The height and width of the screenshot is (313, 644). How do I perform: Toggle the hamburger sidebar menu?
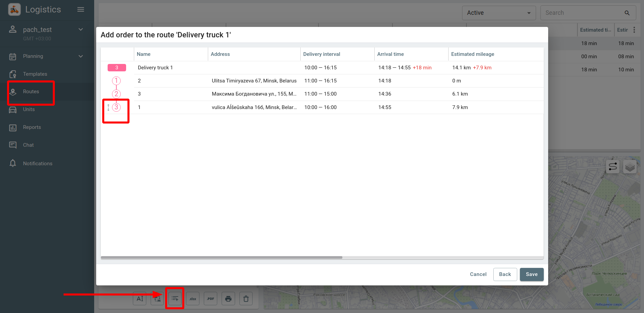(x=81, y=9)
